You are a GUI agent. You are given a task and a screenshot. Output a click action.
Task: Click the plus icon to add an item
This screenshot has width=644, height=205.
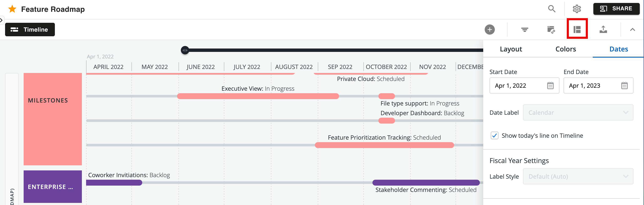(x=490, y=29)
